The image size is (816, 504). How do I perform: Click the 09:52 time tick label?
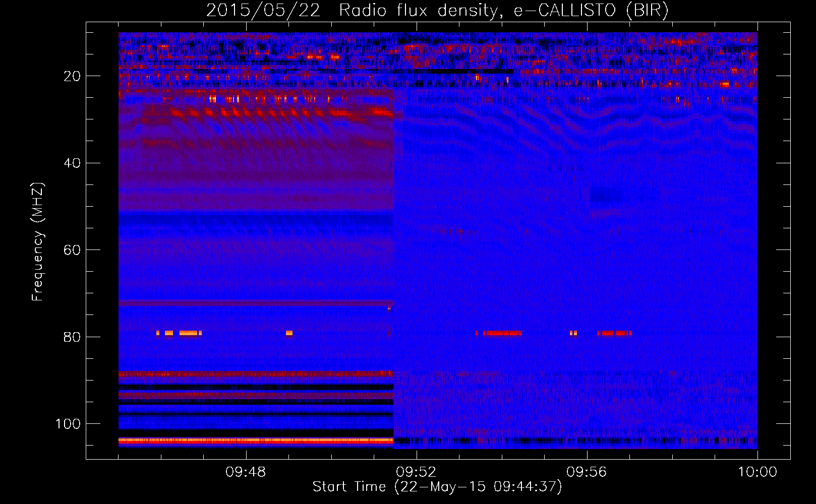point(416,472)
